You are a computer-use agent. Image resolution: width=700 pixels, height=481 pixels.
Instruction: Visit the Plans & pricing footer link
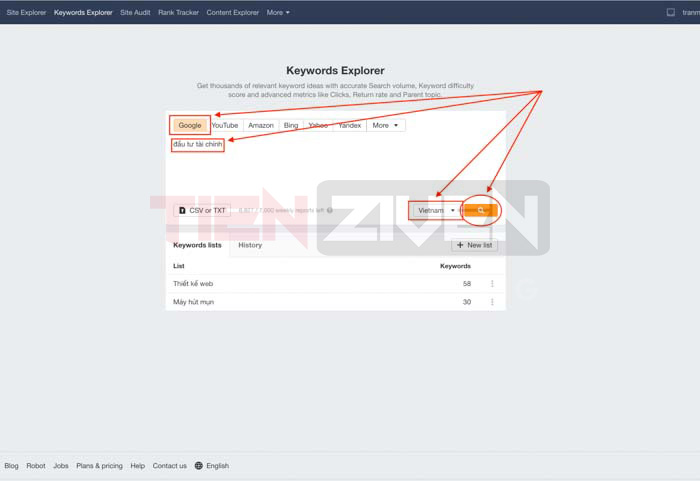pos(99,465)
